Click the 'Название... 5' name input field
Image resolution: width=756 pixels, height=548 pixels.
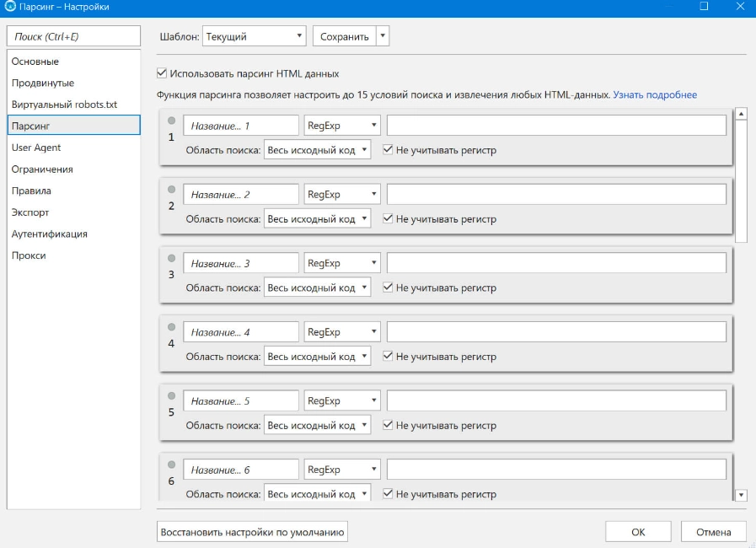pos(241,401)
